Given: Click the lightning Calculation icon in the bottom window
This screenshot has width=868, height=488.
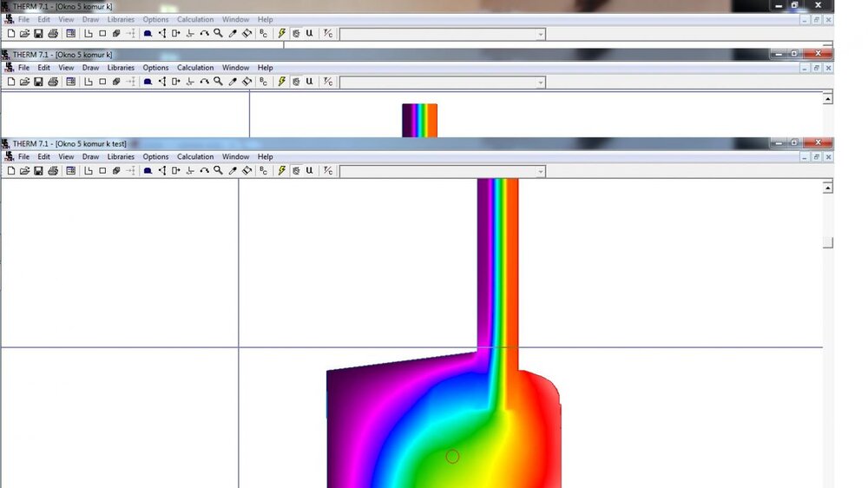Looking at the screenshot, I should tap(282, 171).
